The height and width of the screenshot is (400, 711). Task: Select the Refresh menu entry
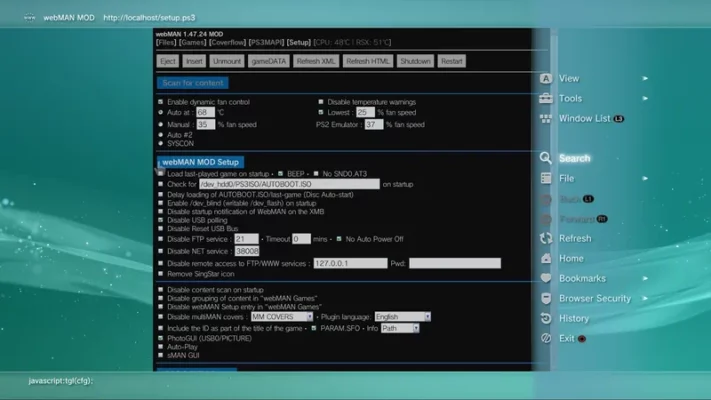575,238
